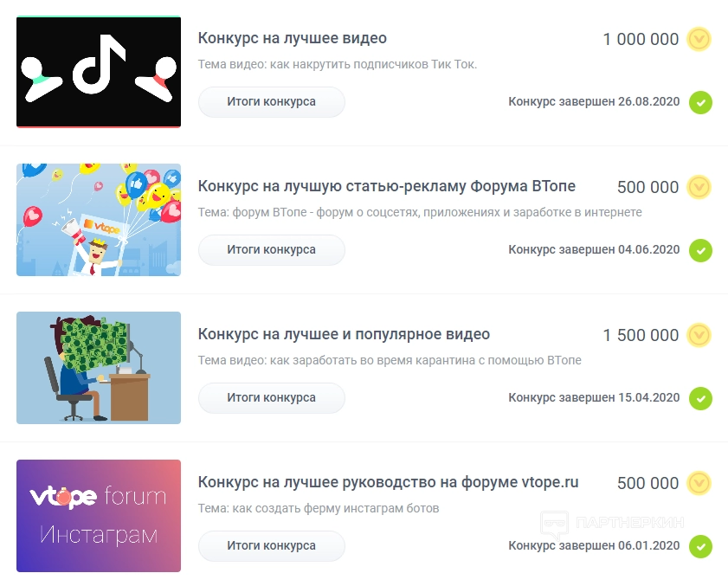
Task: Open title Конкурс на лучшее и популярное видео
Action: pos(344,334)
